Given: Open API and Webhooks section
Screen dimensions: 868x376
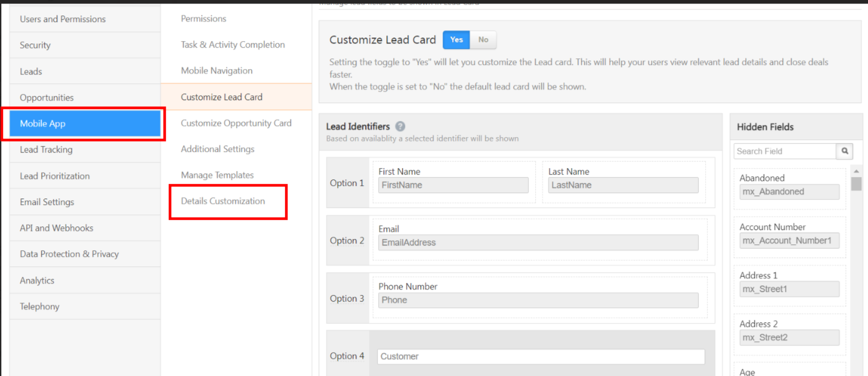Looking at the screenshot, I should coord(56,228).
